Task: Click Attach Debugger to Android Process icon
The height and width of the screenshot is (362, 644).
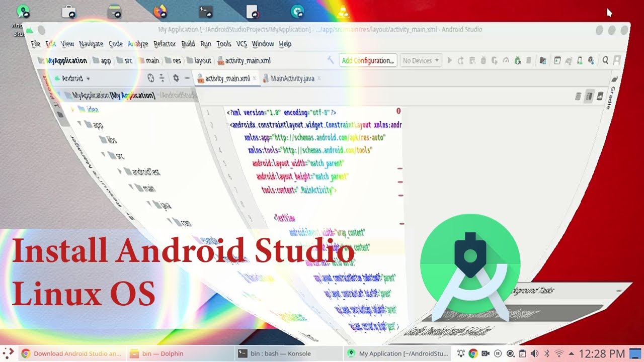Action: pyautogui.click(x=517, y=60)
